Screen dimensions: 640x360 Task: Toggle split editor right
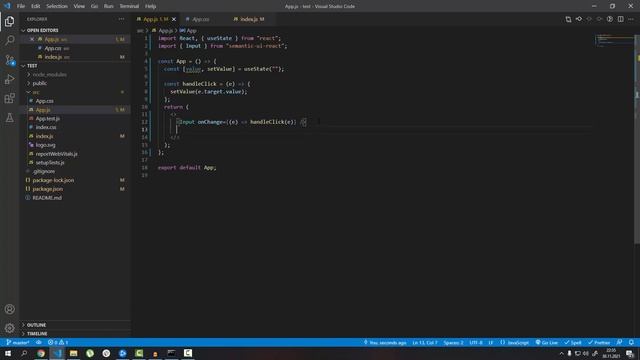point(620,19)
